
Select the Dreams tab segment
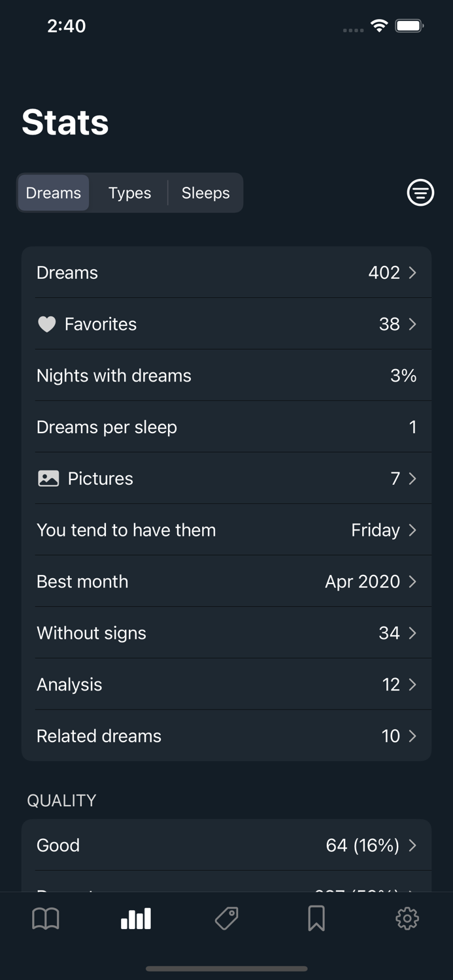tap(53, 193)
